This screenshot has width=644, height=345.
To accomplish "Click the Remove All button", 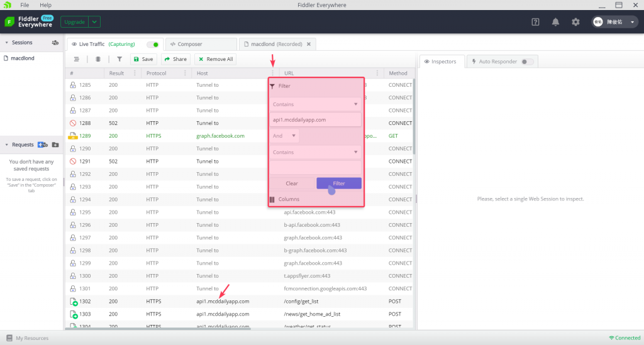I will click(x=216, y=59).
